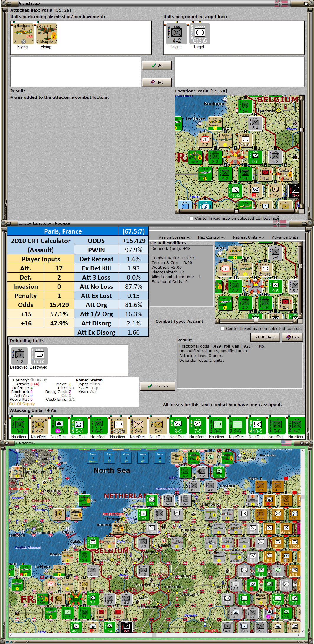314x644 pixels.
Task: Open Assign Losses menu
Action: click(175, 237)
